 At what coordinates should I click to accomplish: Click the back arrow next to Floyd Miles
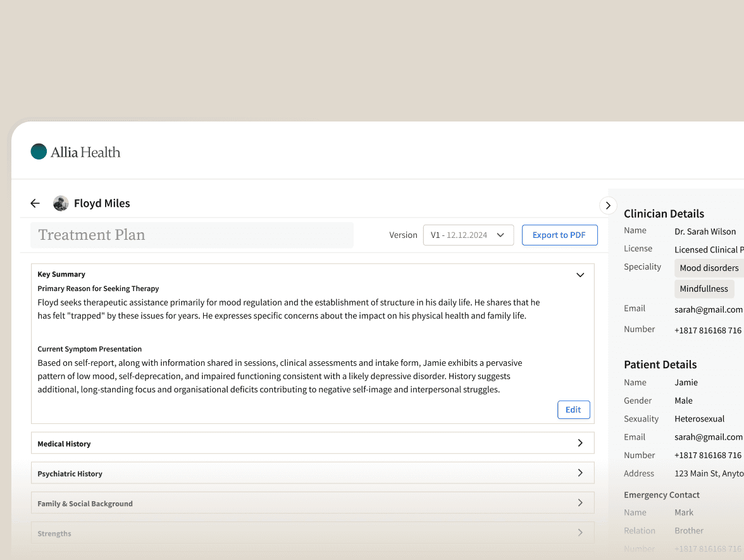(35, 204)
